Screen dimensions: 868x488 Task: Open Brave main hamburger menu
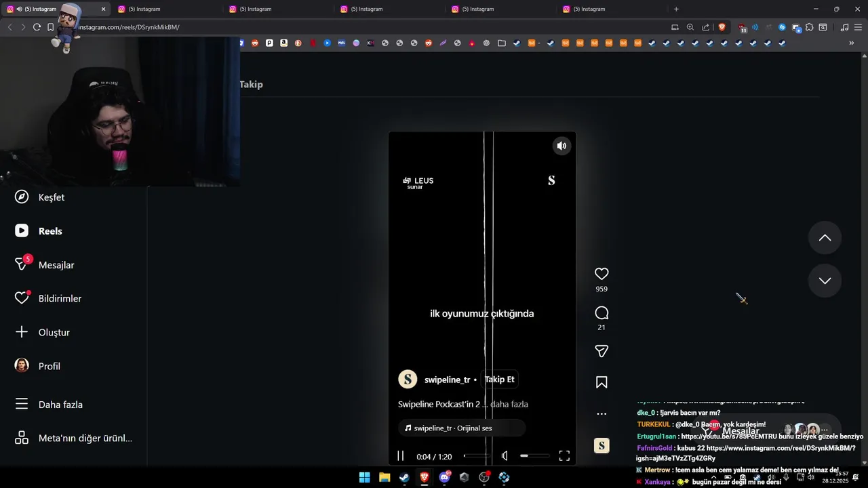coord(858,27)
